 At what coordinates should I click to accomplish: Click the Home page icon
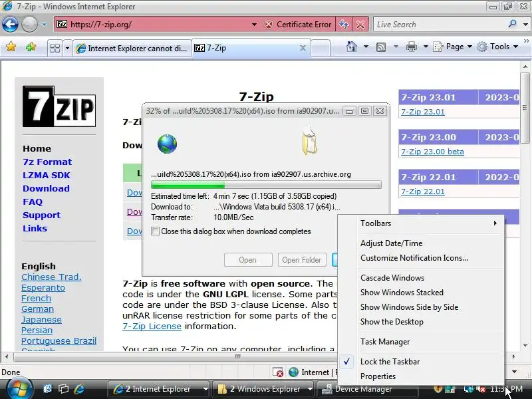(x=352, y=47)
